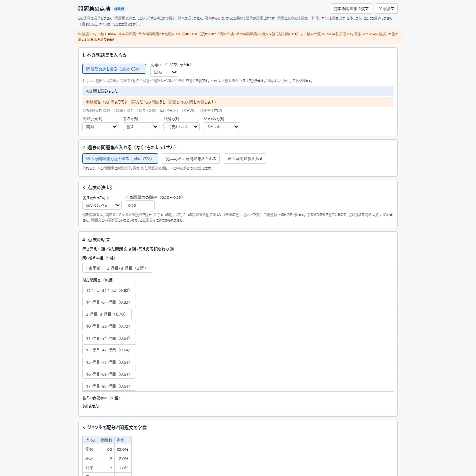
Task: Expand the 11 行目・31 行目 (0.64) pair
Action: tap(109, 338)
